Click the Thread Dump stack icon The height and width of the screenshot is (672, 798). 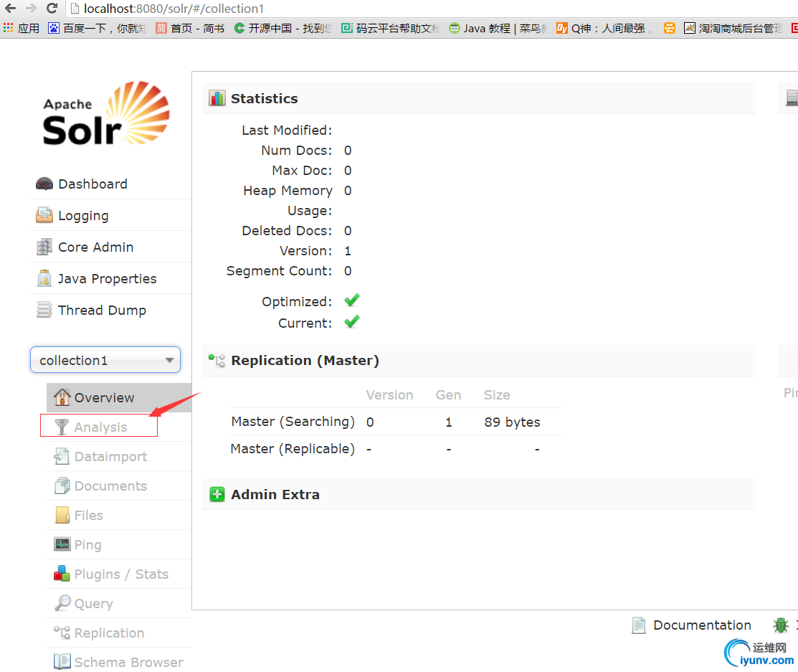(x=44, y=310)
